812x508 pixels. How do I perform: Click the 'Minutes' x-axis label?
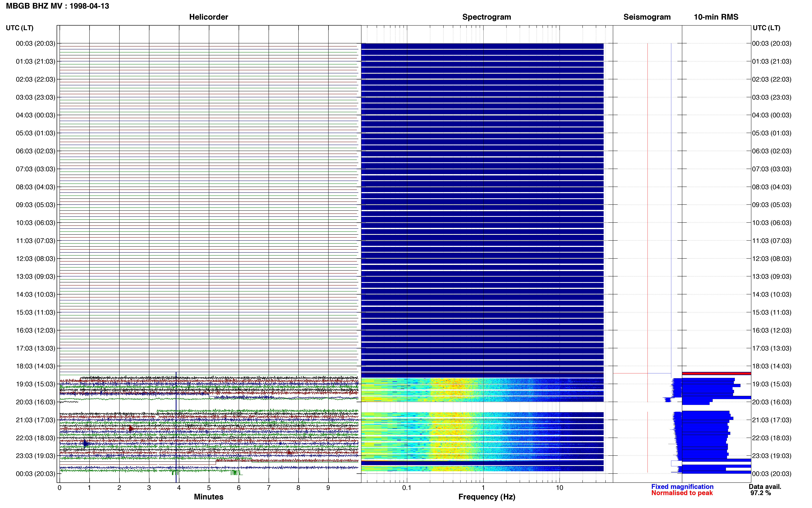(x=209, y=497)
